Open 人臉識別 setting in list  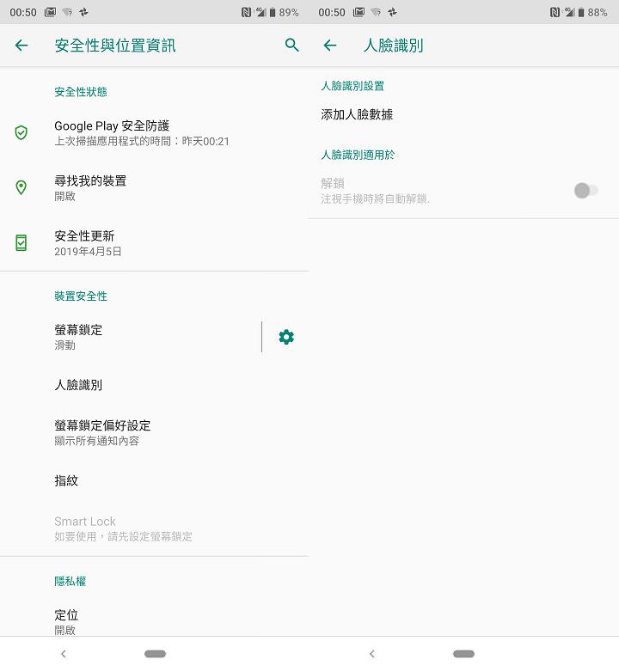[x=155, y=385]
